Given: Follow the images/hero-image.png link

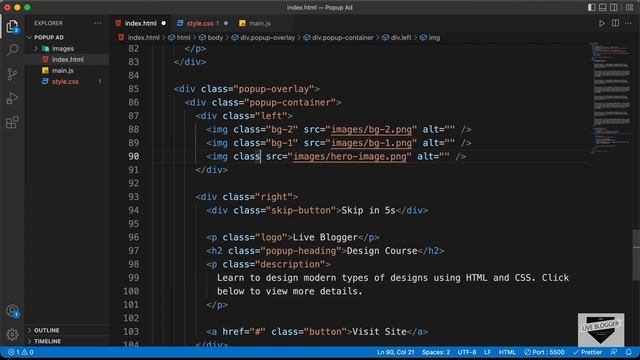Looking at the screenshot, I should tap(350, 156).
